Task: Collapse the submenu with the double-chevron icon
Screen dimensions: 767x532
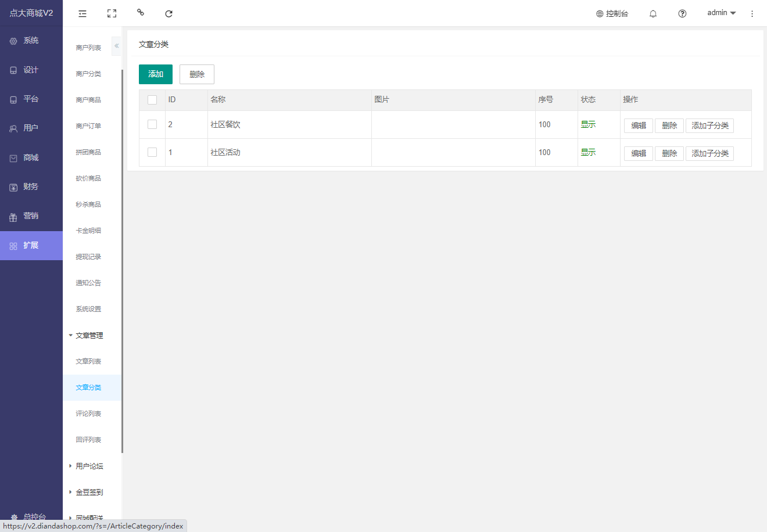Action: [x=116, y=45]
